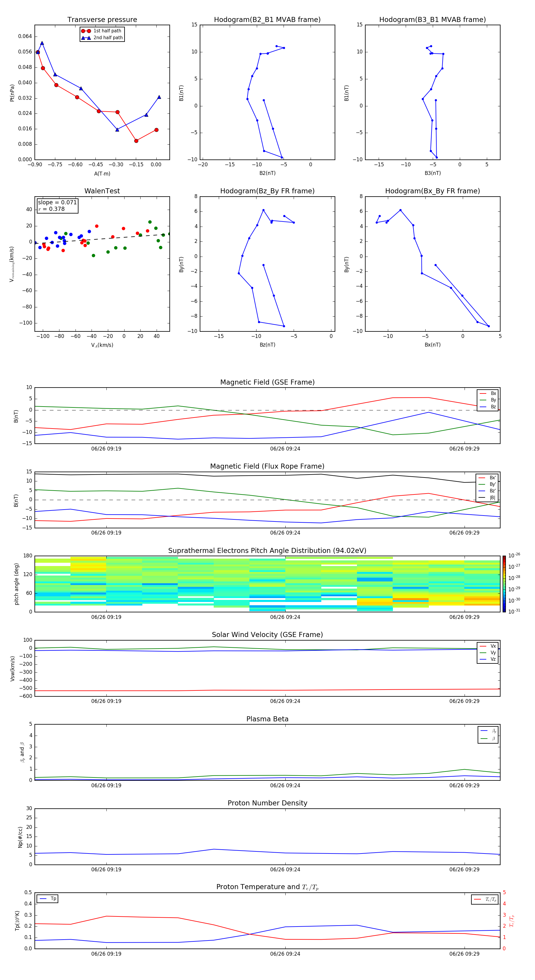Click the "Bx(nT)" x-axis label
Screen dimensions: 535x980
(432, 345)
